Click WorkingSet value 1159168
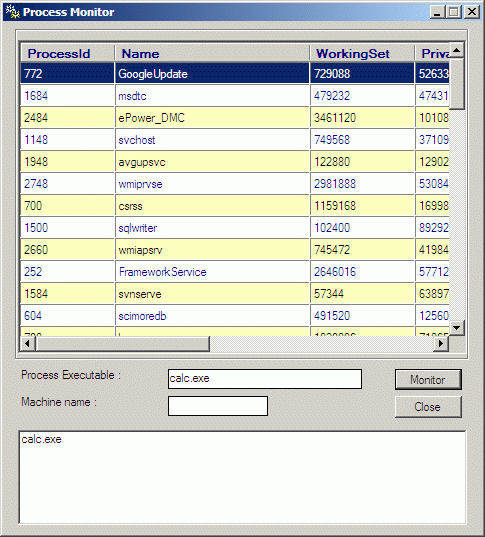 [x=362, y=205]
